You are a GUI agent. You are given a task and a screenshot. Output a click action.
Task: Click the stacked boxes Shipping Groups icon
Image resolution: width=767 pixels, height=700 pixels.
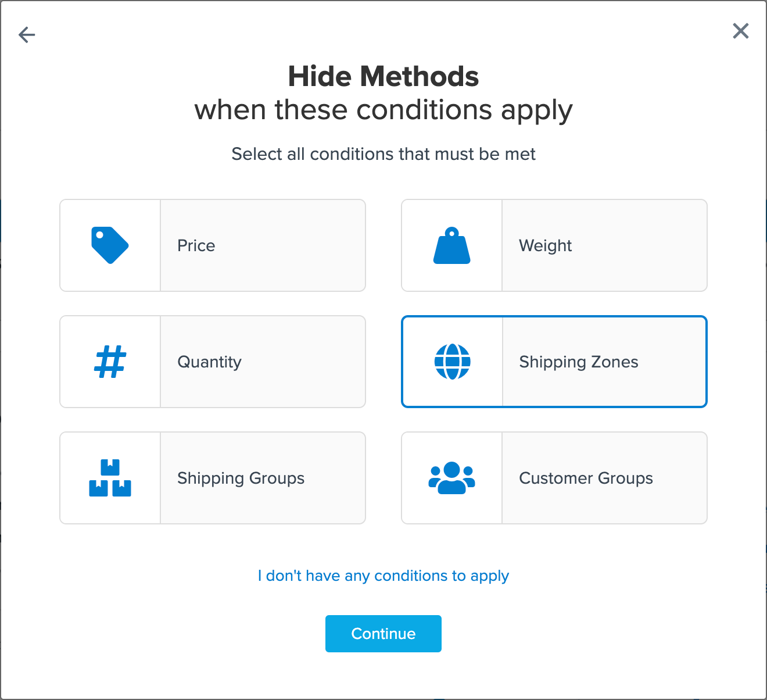tap(110, 478)
